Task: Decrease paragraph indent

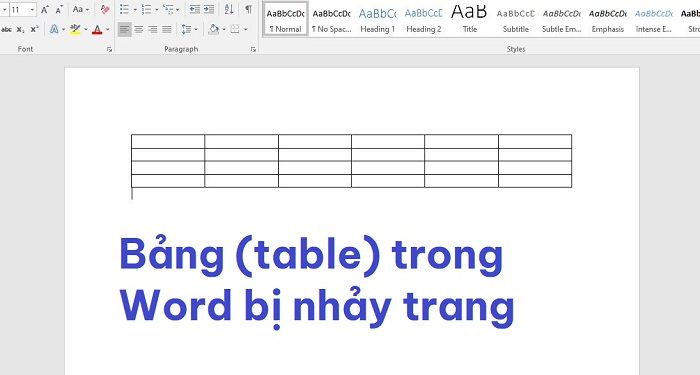Action: [195, 9]
